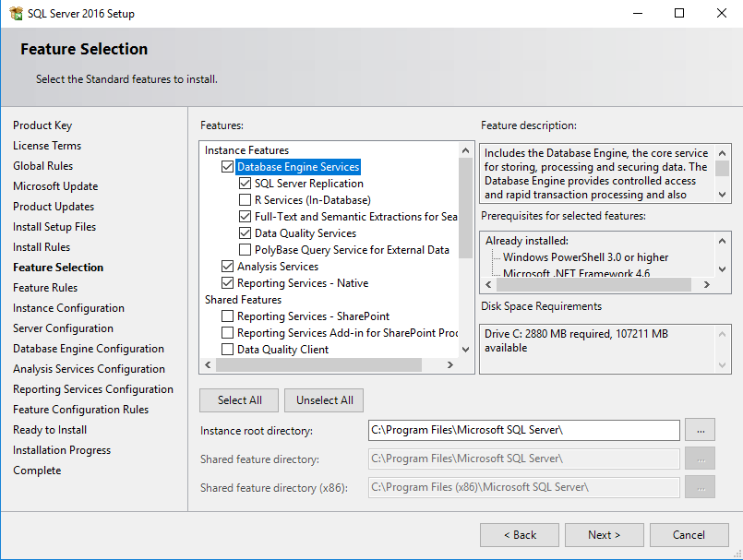This screenshot has width=743, height=560.
Task: Click the left arrow of Features horizontal scrollbar
Action: [x=208, y=364]
